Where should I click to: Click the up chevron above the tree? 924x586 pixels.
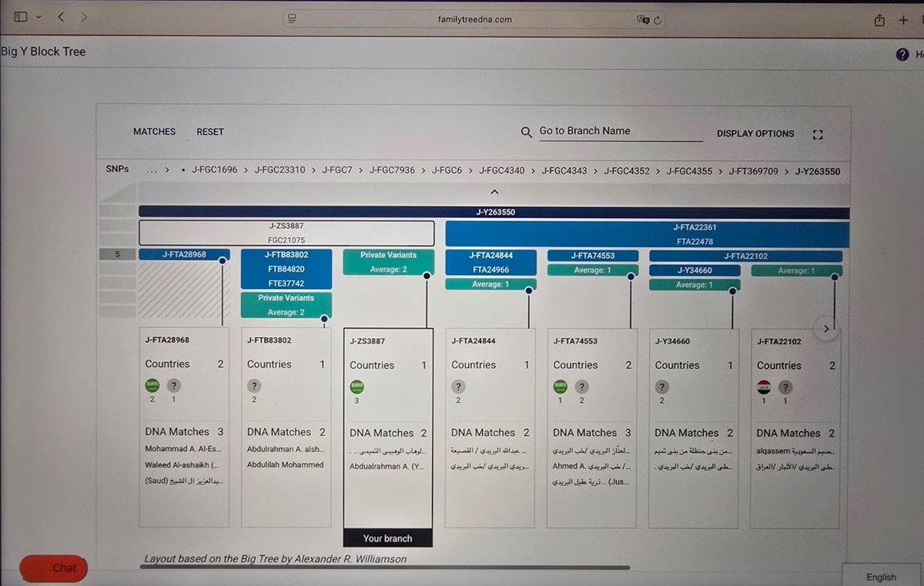pyautogui.click(x=494, y=193)
